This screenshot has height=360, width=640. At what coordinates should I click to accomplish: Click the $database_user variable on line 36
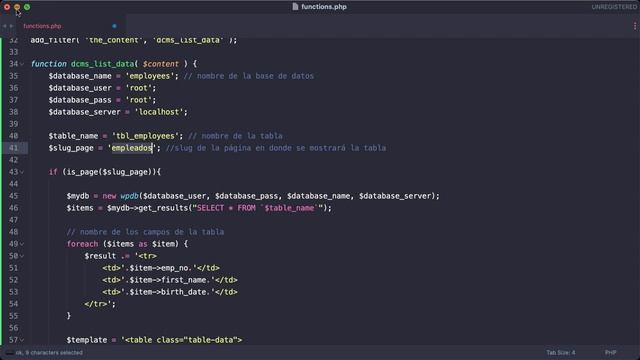click(x=80, y=88)
